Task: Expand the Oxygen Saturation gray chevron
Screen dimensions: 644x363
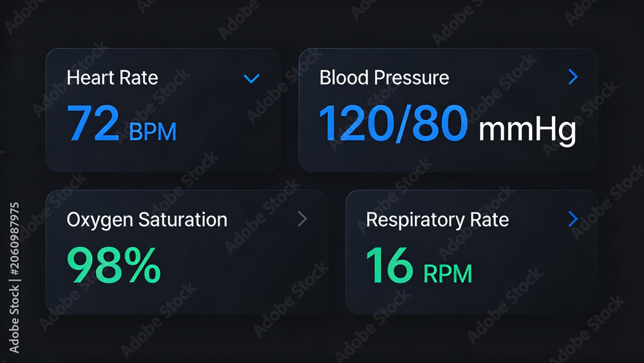Action: 302,219
